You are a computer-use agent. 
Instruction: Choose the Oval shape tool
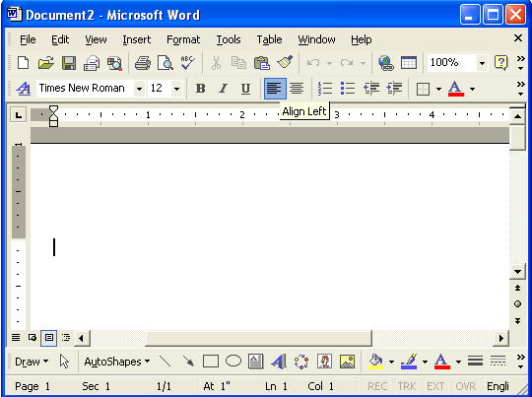pos(233,362)
